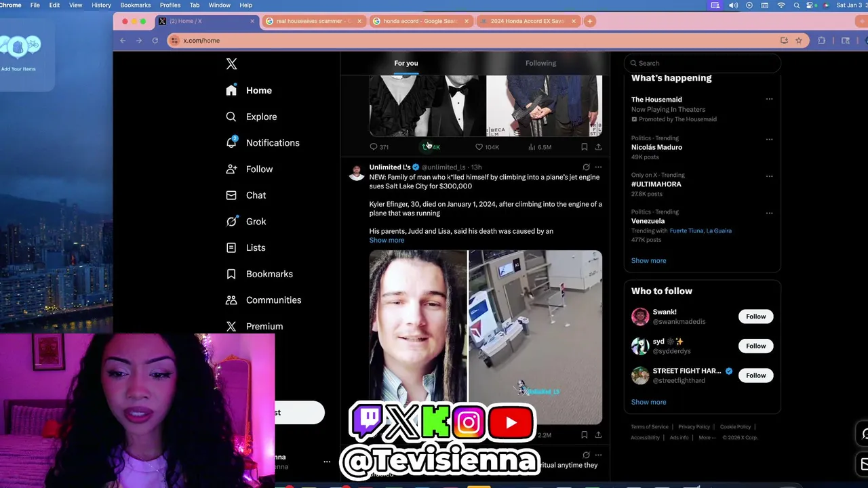This screenshot has height=488, width=868.
Task: Open Nicolás Maduro trending topic
Action: click(x=656, y=147)
